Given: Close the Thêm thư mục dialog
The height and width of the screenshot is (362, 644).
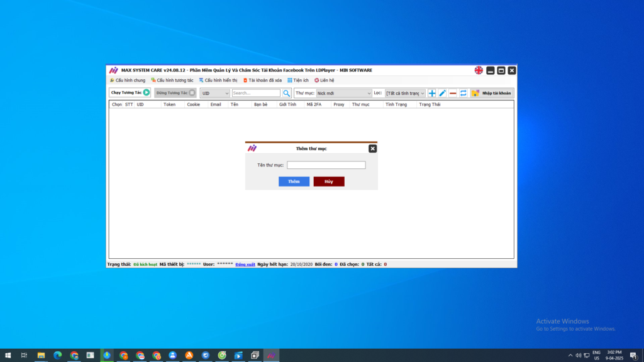Looking at the screenshot, I should [x=372, y=148].
